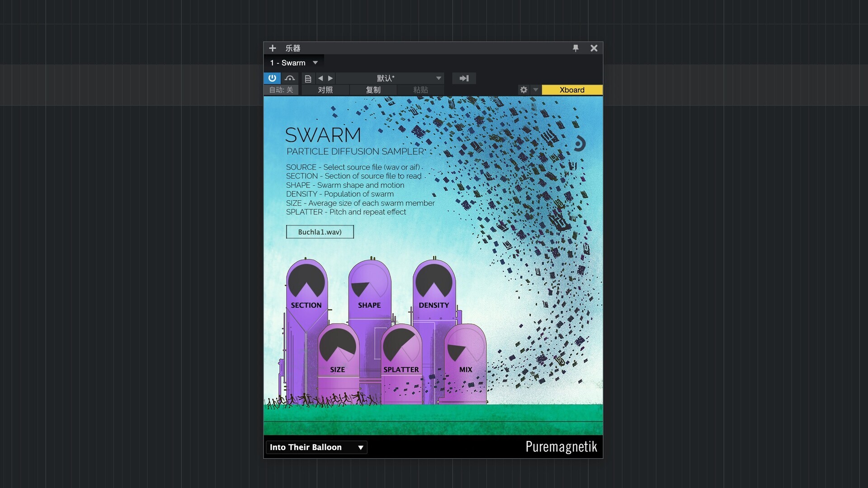The width and height of the screenshot is (868, 488).
Task: Toggle 自动: 关 automation mode
Action: point(281,90)
